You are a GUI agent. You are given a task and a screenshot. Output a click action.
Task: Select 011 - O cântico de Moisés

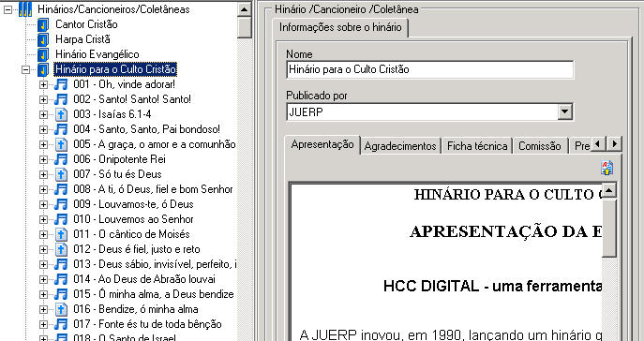(x=132, y=234)
